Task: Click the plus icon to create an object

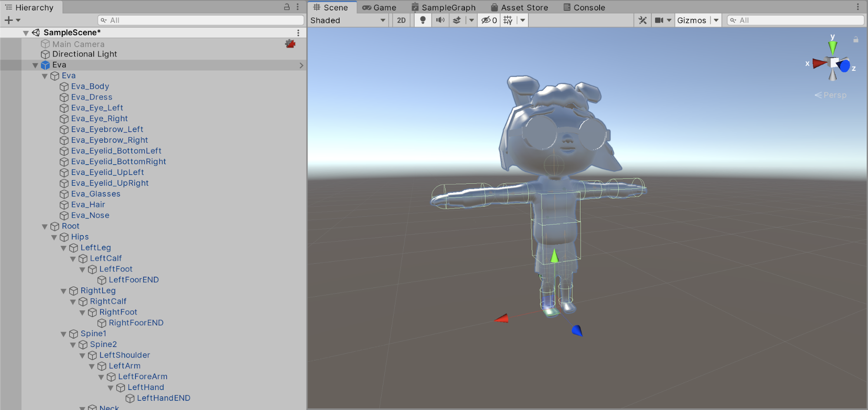Action: [x=8, y=20]
